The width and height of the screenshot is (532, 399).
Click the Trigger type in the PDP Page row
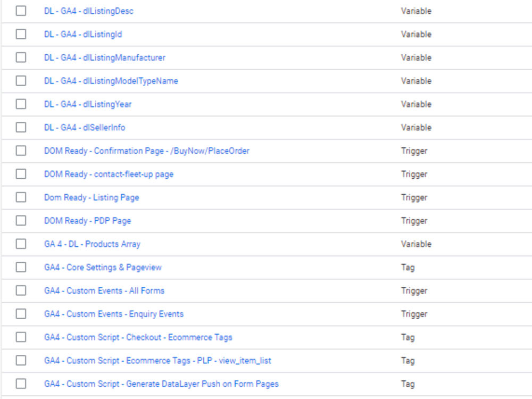click(414, 221)
